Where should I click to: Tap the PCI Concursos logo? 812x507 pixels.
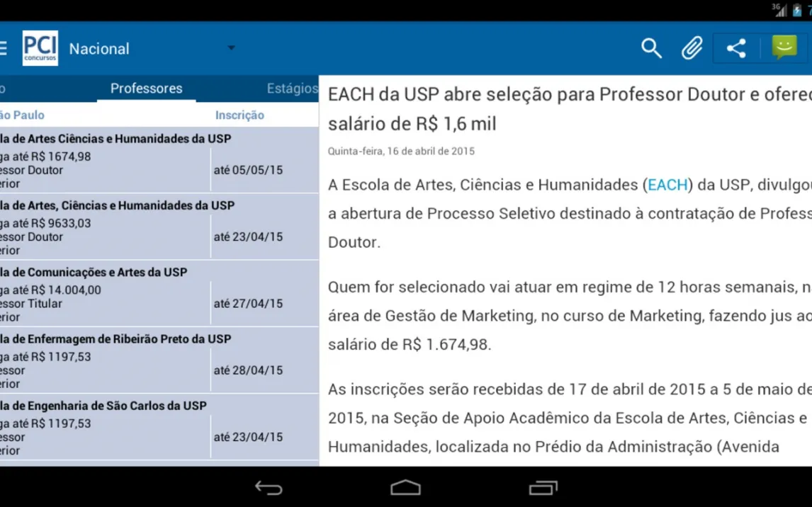coord(40,48)
